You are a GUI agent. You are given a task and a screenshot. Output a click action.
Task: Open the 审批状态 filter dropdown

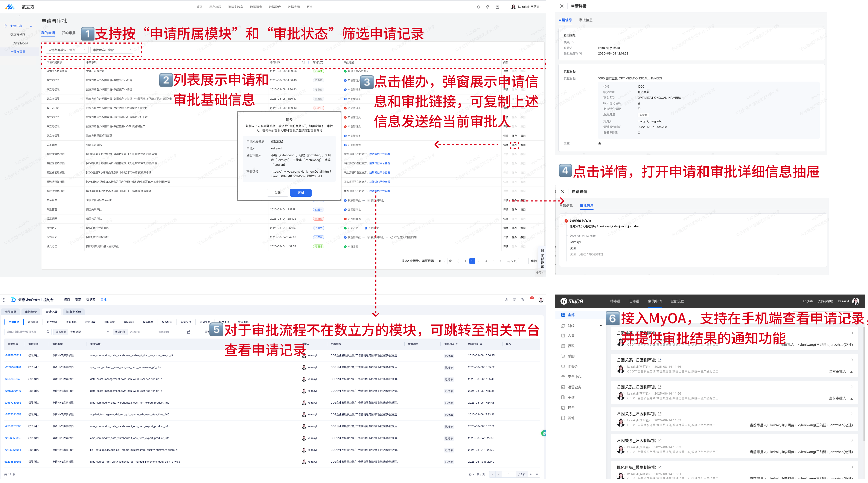coord(112,50)
